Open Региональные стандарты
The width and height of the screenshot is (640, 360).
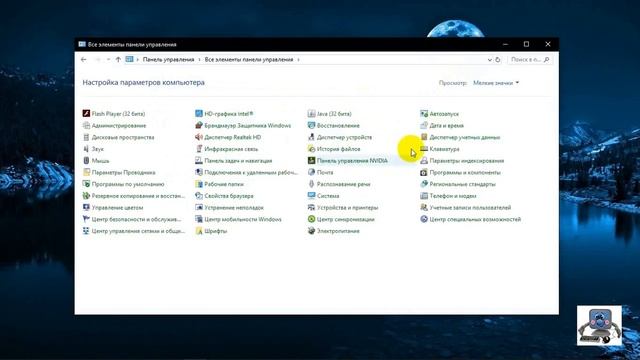coord(458,184)
